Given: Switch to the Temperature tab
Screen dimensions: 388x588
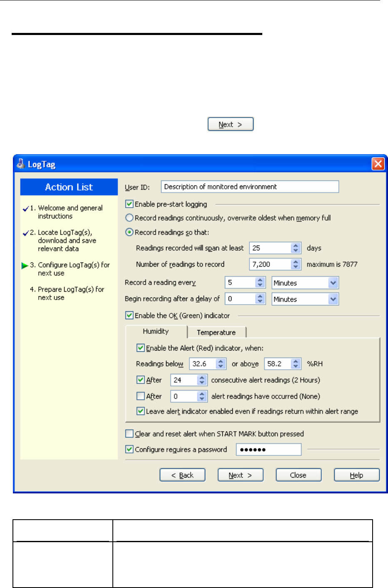Looking at the screenshot, I should point(216,332).
